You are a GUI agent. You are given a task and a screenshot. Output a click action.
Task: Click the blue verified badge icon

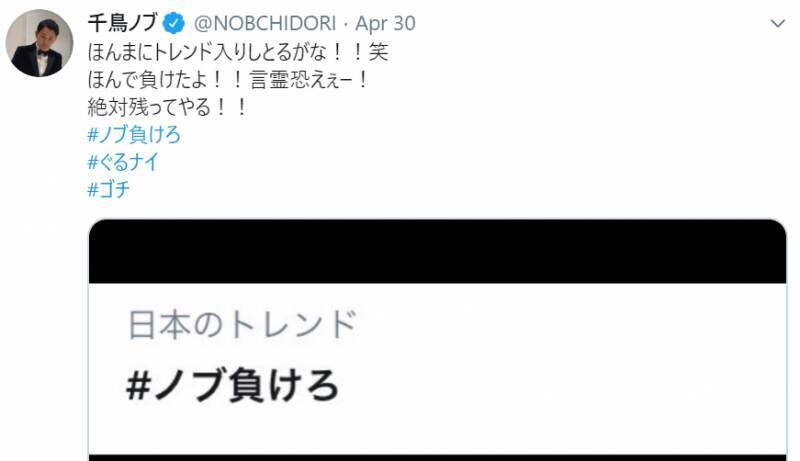coord(173,23)
